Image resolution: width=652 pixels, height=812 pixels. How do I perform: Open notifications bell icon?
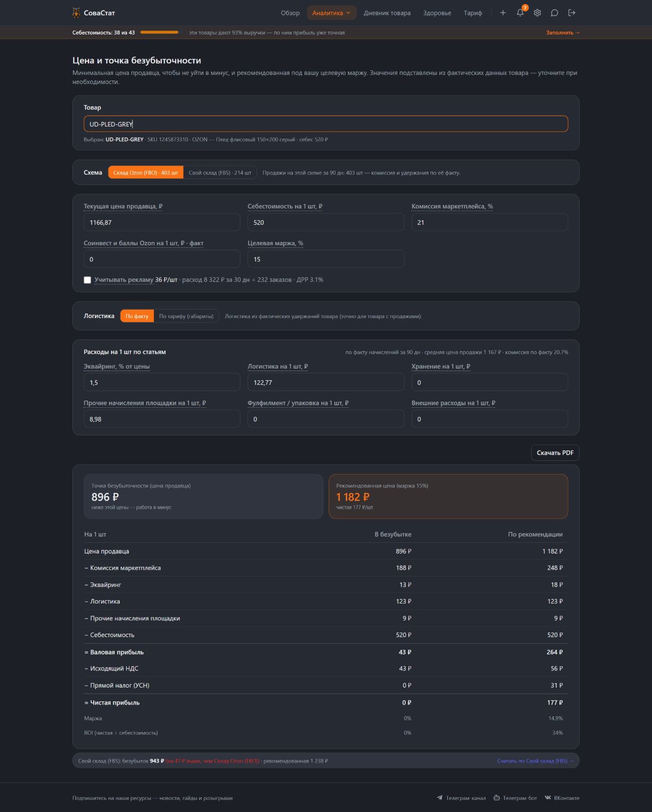(x=520, y=13)
